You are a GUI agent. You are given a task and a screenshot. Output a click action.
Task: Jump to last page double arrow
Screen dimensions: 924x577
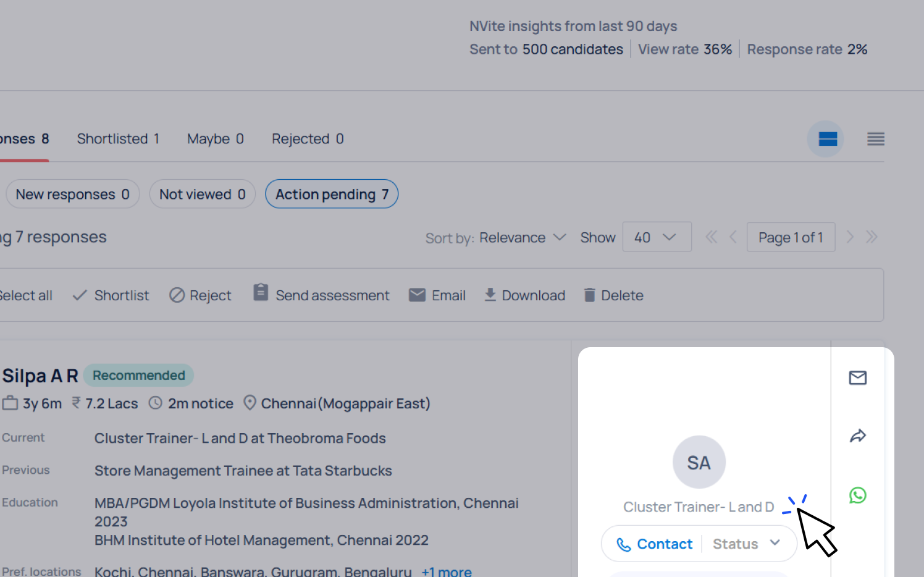point(871,237)
